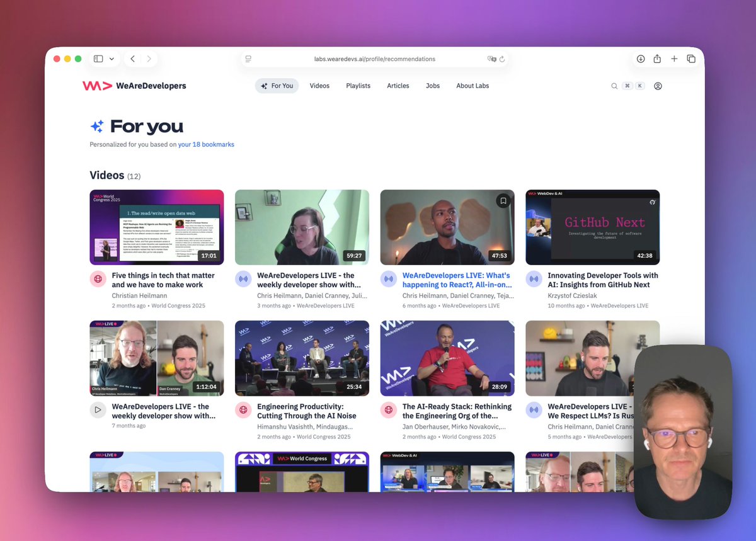Open the 1:12:04 live show thumbnail

point(157,358)
